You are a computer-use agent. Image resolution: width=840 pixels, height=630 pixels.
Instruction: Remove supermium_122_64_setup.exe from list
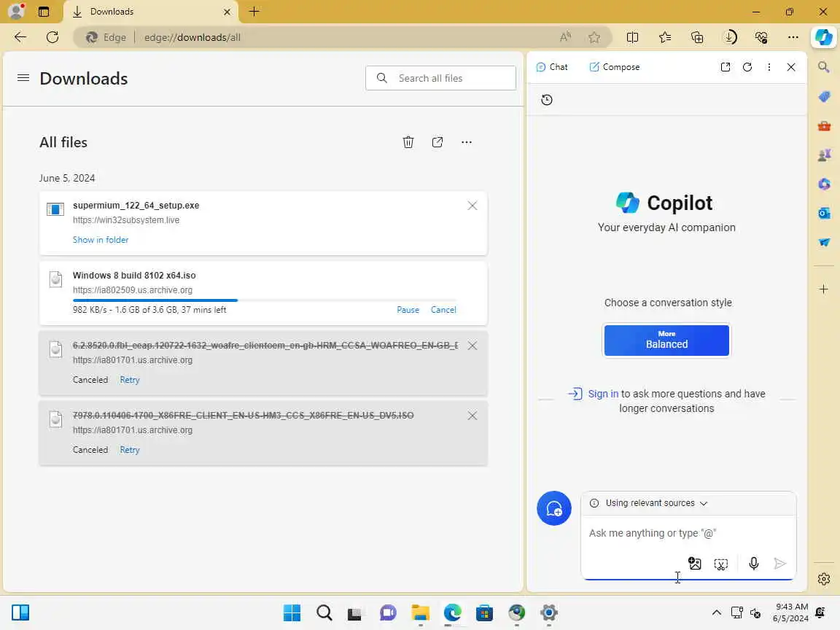tap(472, 206)
